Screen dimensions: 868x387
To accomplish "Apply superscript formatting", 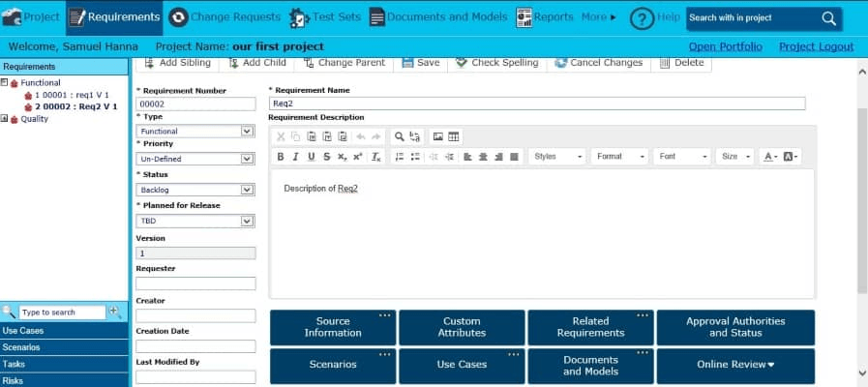I will 358,157.
